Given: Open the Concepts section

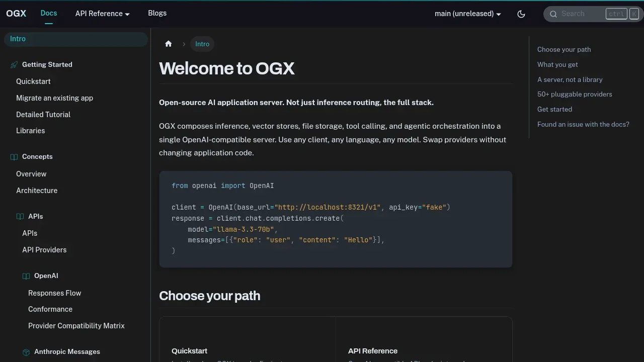Looking at the screenshot, I should pos(37,156).
